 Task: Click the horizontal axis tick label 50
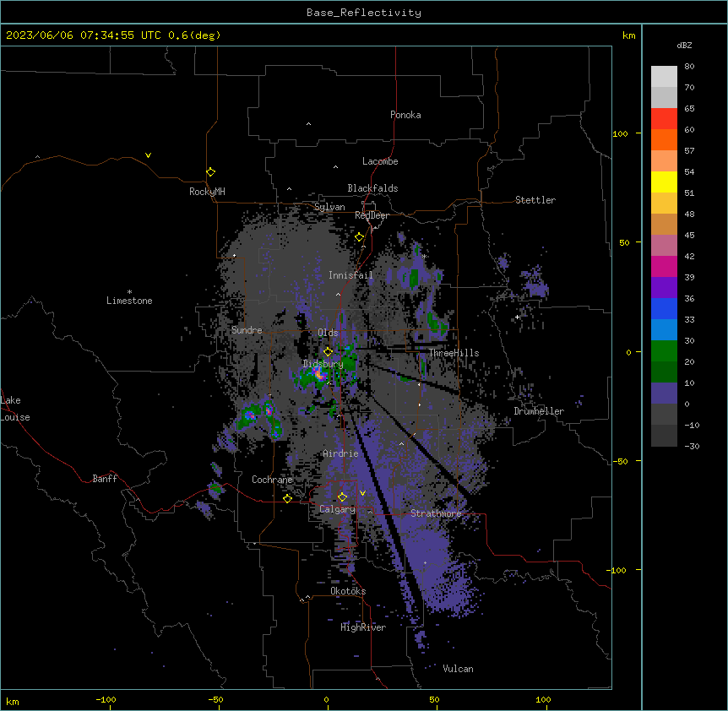(434, 699)
